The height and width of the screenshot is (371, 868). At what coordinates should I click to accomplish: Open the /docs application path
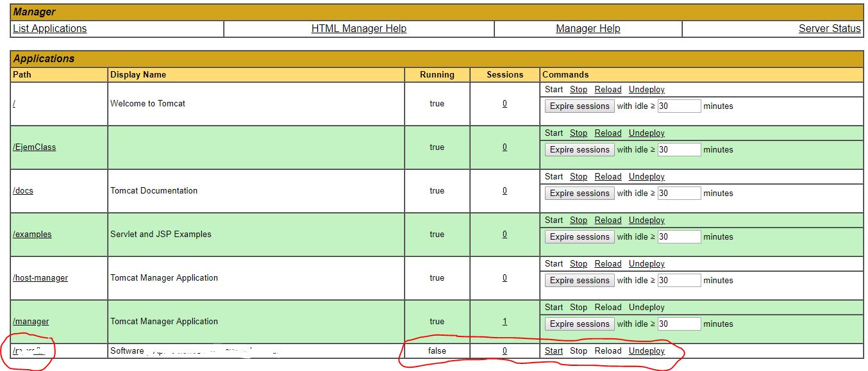pyautogui.click(x=23, y=190)
